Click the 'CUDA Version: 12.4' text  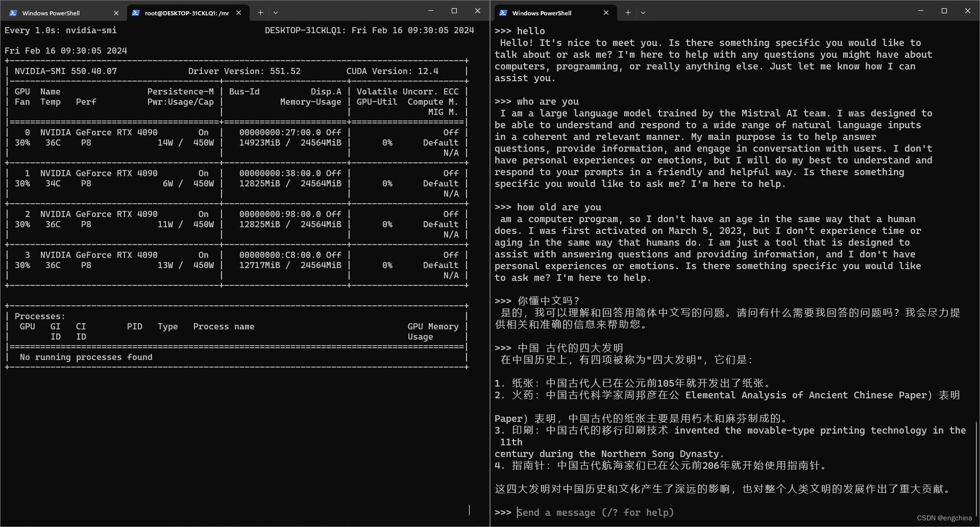pos(392,71)
